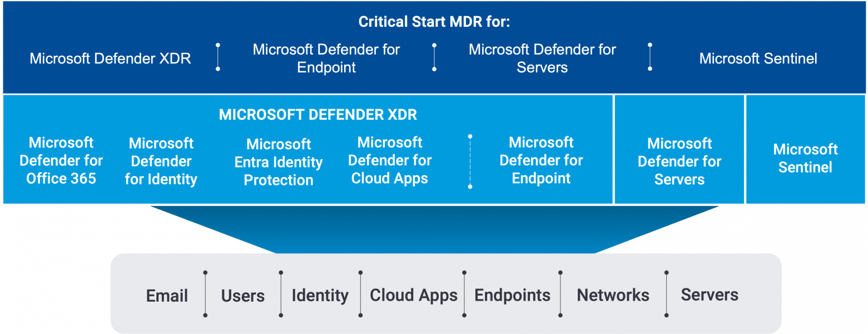Select Microsoft Defender for Office 365
The image size is (868, 334).
(61, 160)
